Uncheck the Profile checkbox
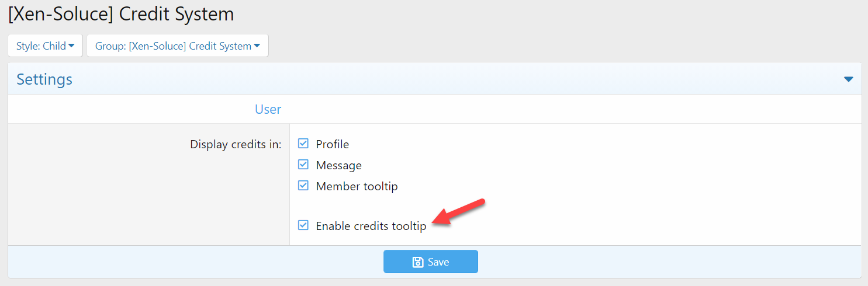 pyautogui.click(x=303, y=144)
